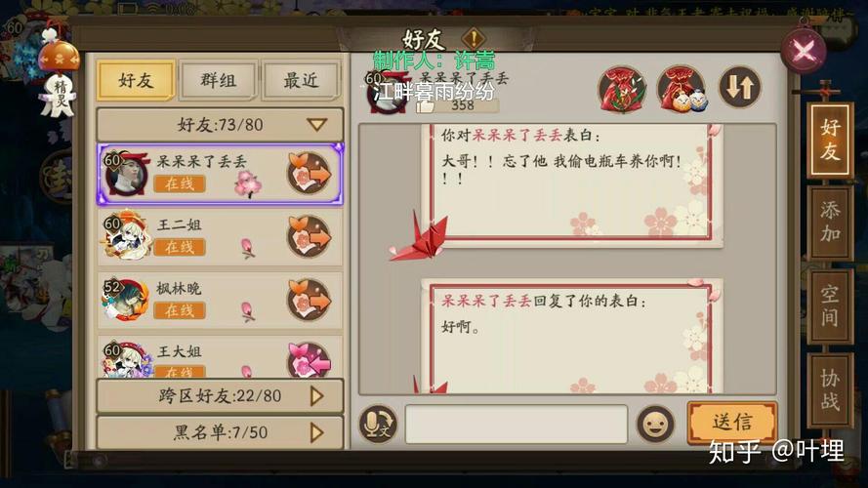Click gift arrow icon beside 王二姐

(310, 237)
